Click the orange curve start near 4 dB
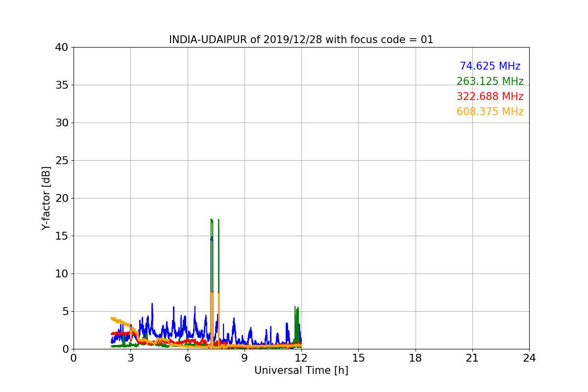Viewport: 588px width, 392px height. click(x=112, y=318)
